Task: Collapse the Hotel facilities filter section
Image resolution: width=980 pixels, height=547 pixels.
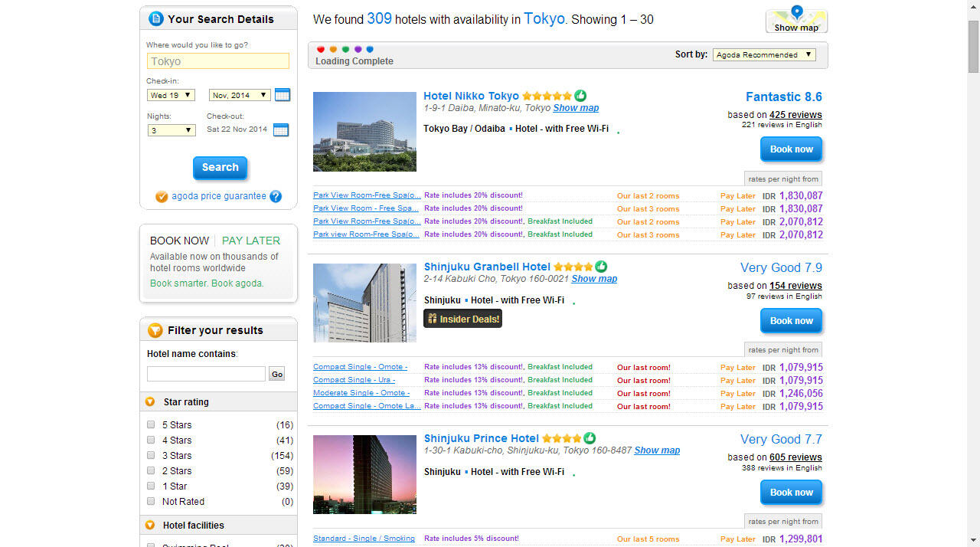Action: (150, 525)
